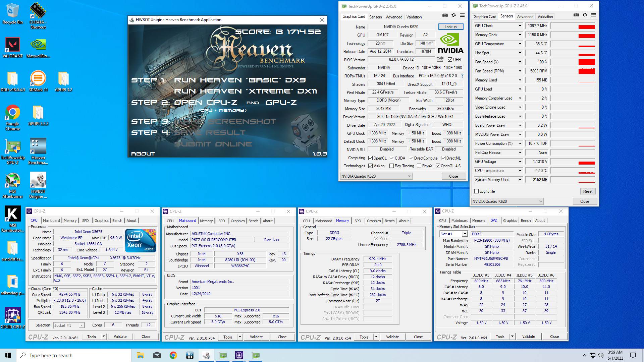
Task: Open notification center from taskbar
Action: coord(633,355)
